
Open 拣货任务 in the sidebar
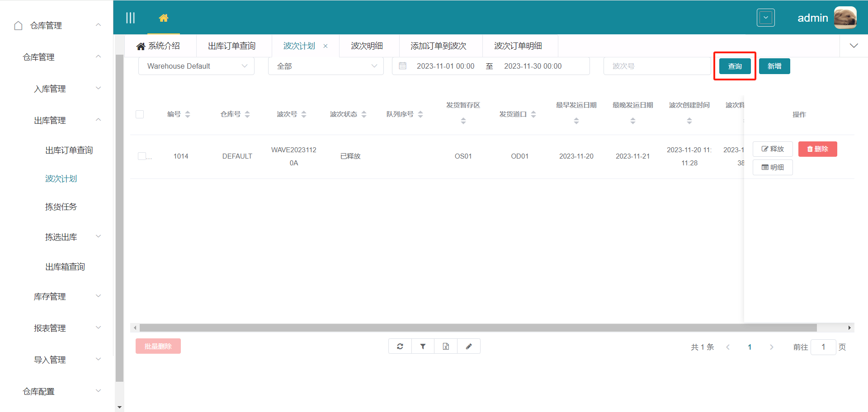click(x=61, y=207)
